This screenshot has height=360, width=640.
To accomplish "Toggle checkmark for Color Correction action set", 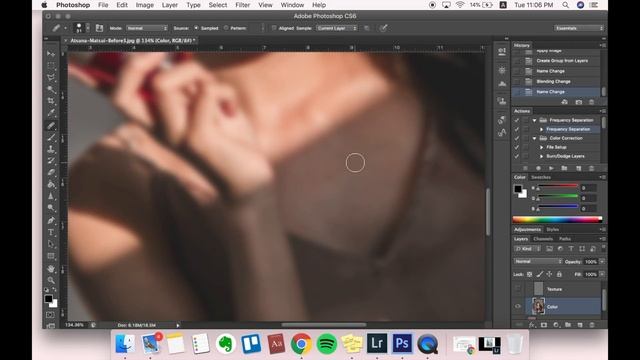I will point(516,138).
